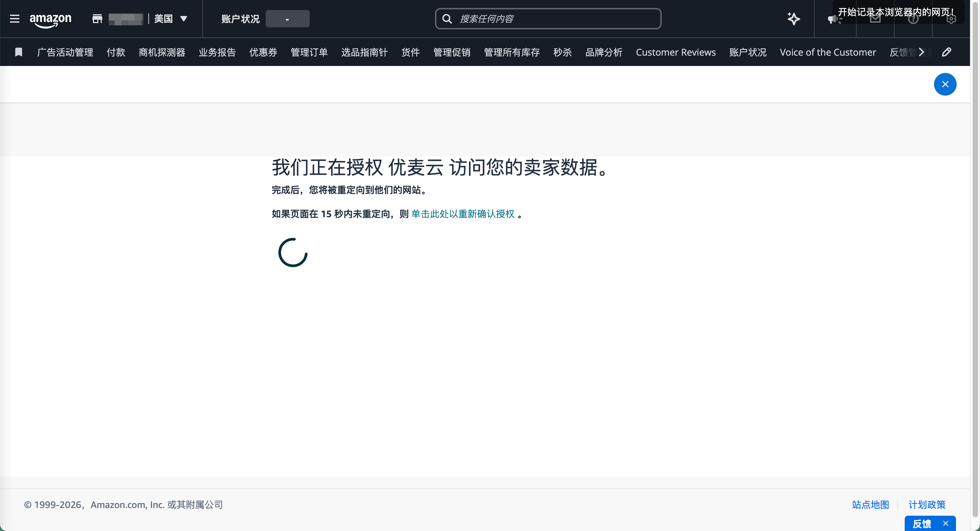This screenshot has width=980, height=531.
Task: Click the search box 搜索任何内容
Action: [x=548, y=19]
